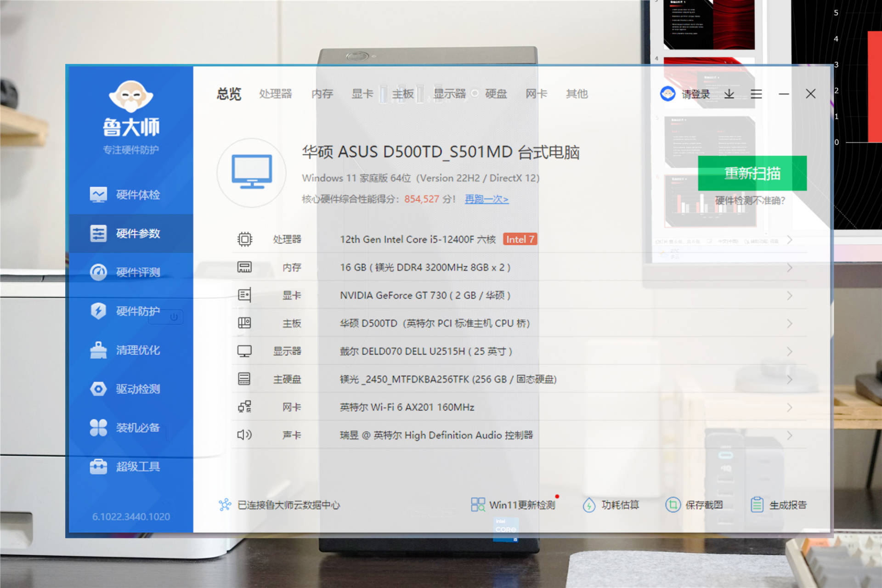Click the 请登录 login text

pyautogui.click(x=696, y=94)
